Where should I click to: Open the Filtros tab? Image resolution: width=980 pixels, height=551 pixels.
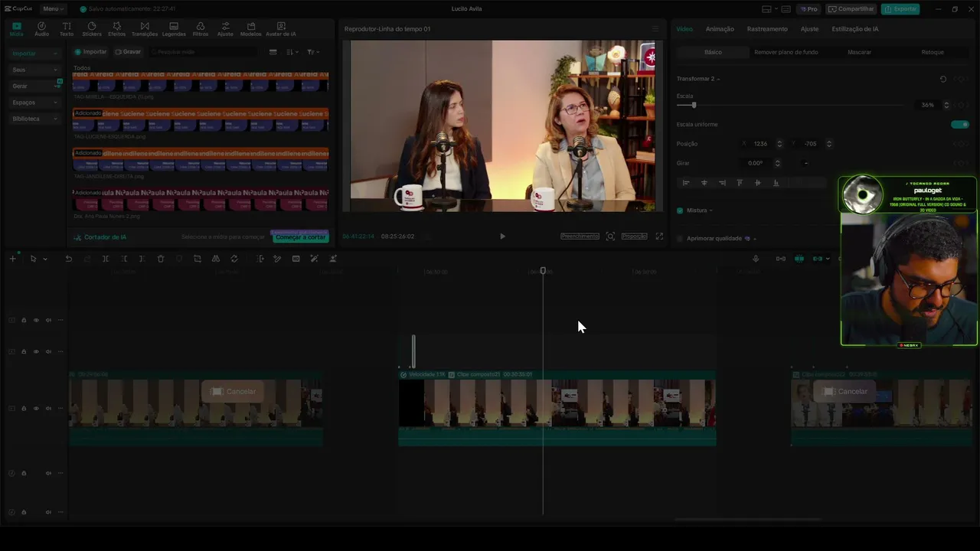click(201, 29)
